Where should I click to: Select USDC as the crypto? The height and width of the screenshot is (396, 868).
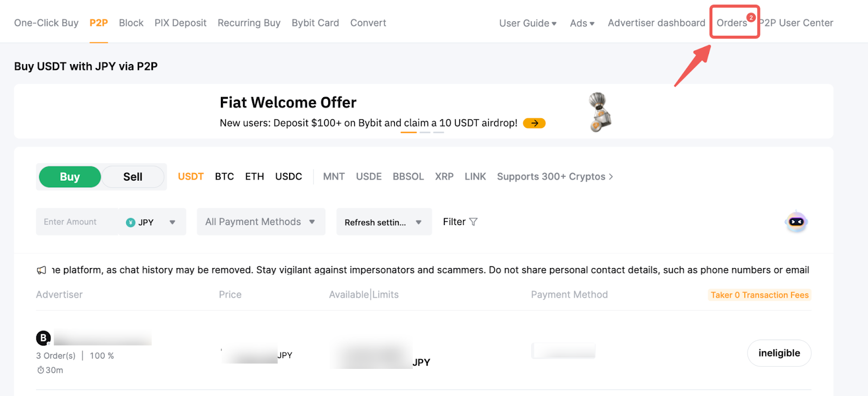coord(289,177)
